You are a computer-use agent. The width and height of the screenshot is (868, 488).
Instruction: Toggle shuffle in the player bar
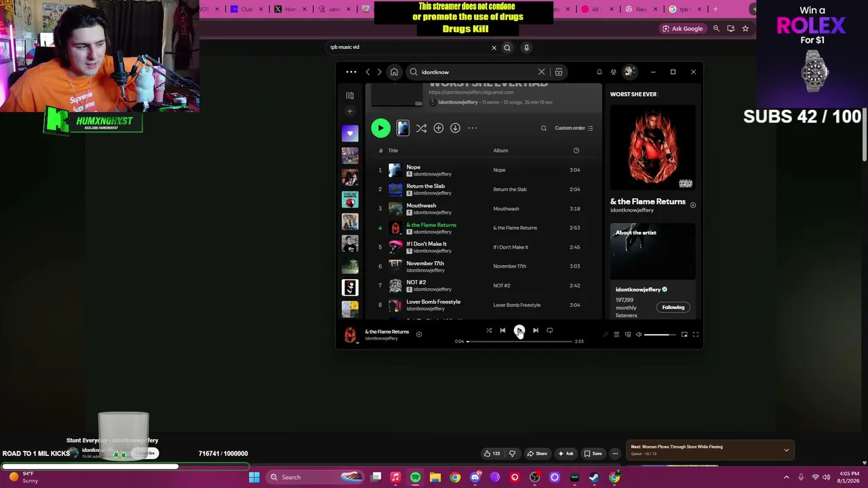tap(489, 331)
